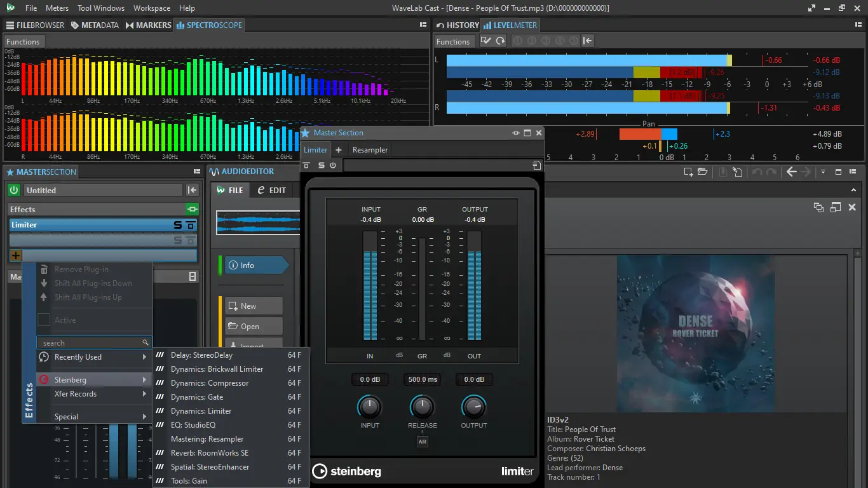868x488 pixels.
Task: Click the power icon in Limiter toolbar
Action: point(332,165)
